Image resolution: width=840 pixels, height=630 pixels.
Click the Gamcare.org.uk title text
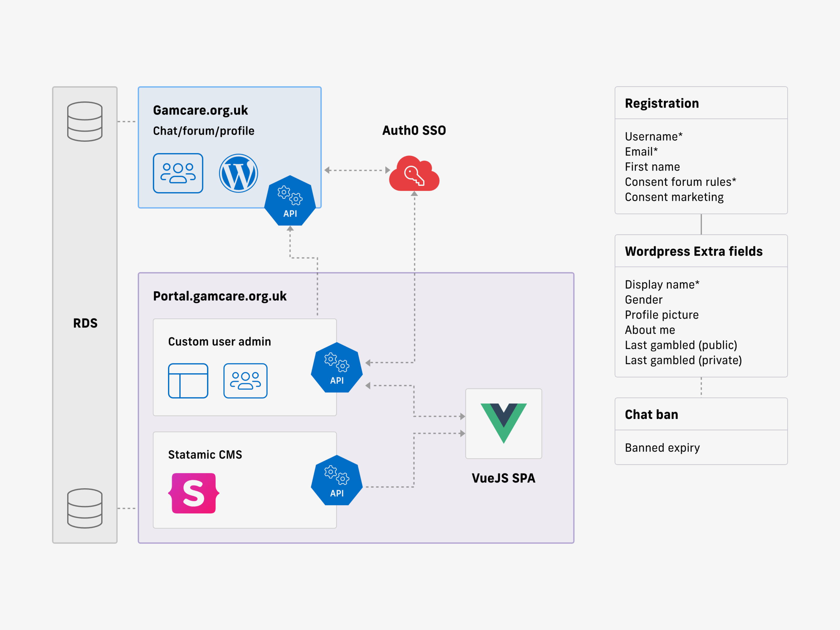pyautogui.click(x=201, y=111)
